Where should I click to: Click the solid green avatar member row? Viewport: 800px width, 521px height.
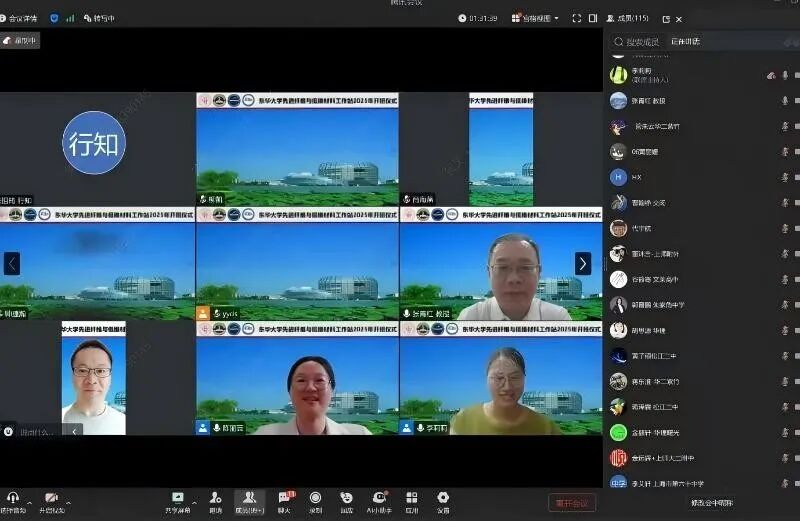[x=704, y=432]
